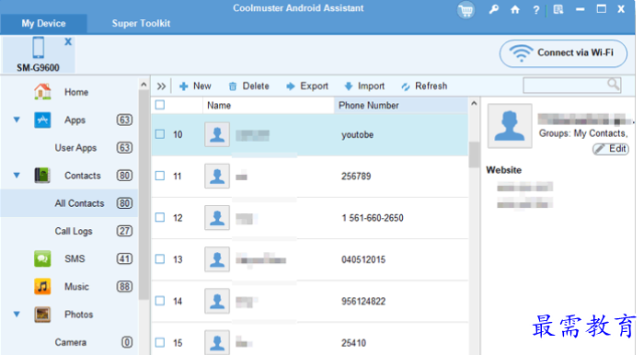Collapse the Photos tree section arrow
Viewport: 644px width, 355px height.
click(x=17, y=315)
